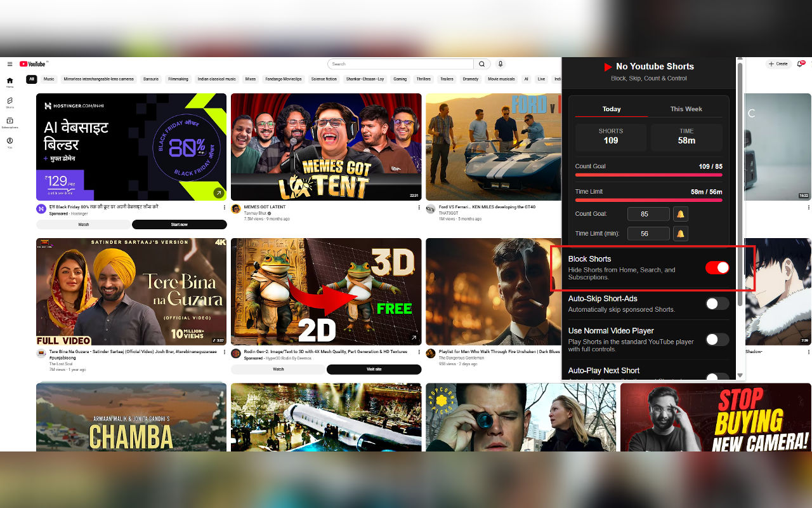Select the Live filter chip
This screenshot has width=812, height=508.
[541, 79]
